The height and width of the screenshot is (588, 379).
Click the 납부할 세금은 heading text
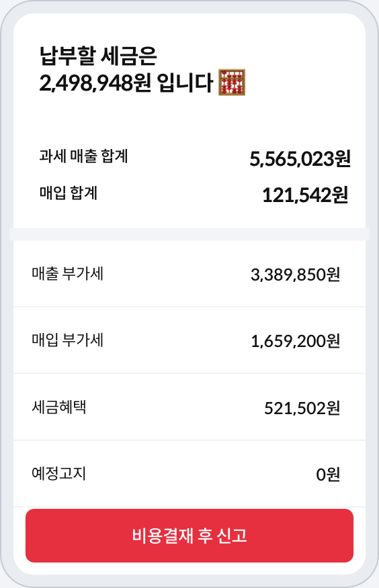click(x=98, y=56)
